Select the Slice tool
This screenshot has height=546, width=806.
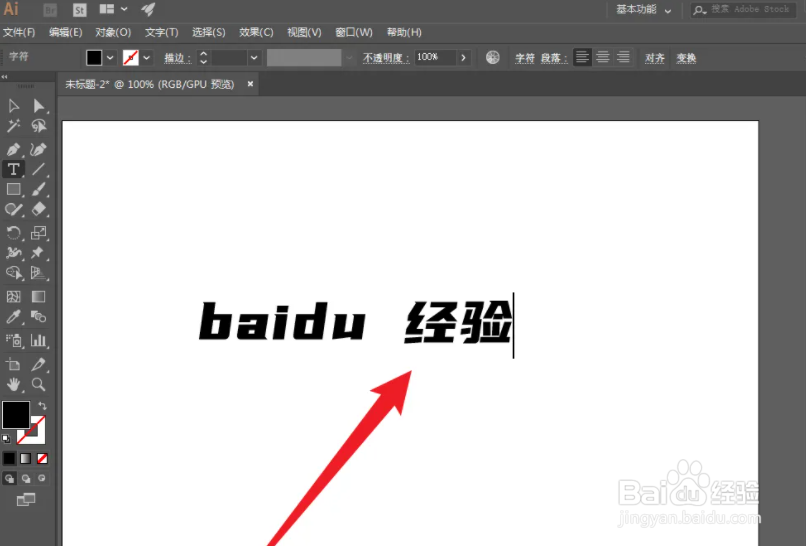39,365
